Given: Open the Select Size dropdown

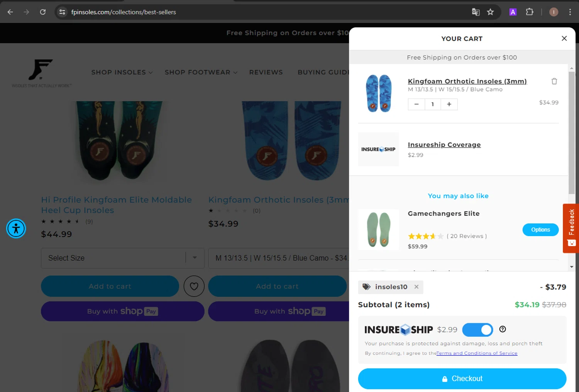Looking at the screenshot, I should pos(123,258).
